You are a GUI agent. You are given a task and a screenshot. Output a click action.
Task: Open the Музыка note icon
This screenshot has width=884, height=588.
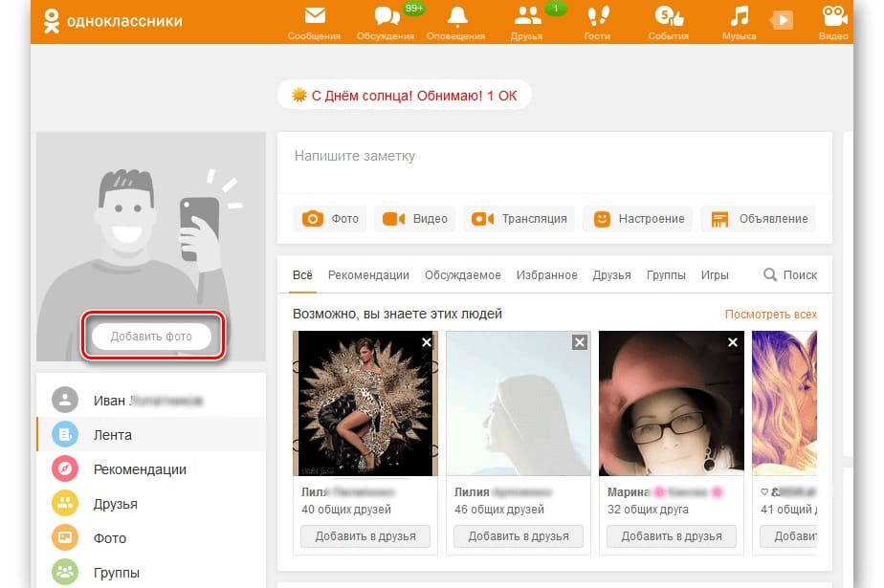click(x=739, y=16)
